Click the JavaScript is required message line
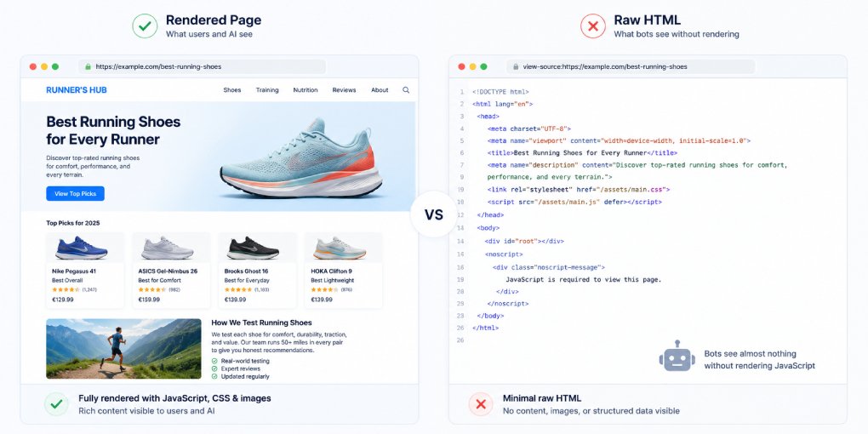Screen dimensions: 868x434 click(x=584, y=280)
